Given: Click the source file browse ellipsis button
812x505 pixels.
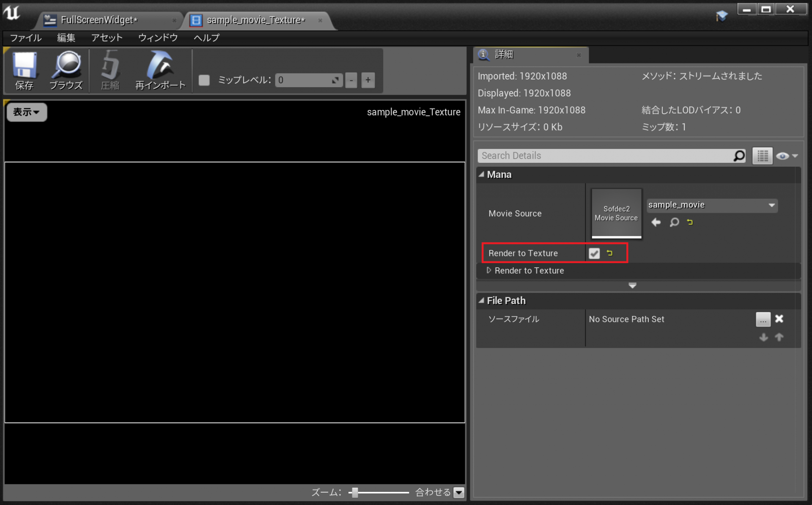Looking at the screenshot, I should (763, 319).
